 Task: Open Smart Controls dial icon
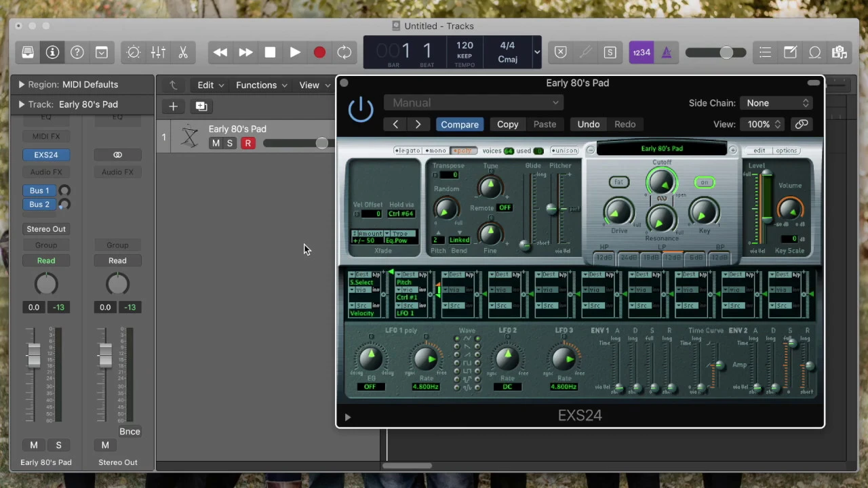134,52
